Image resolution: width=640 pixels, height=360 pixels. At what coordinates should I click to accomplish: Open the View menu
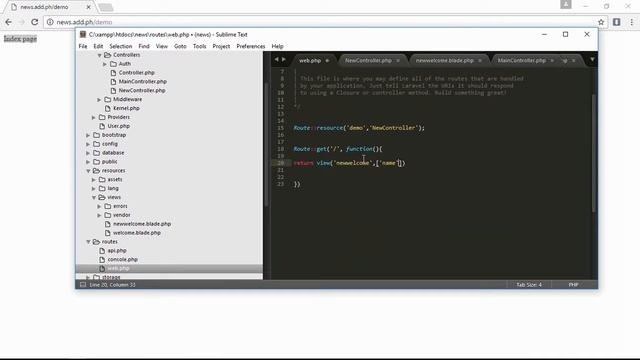point(162,46)
